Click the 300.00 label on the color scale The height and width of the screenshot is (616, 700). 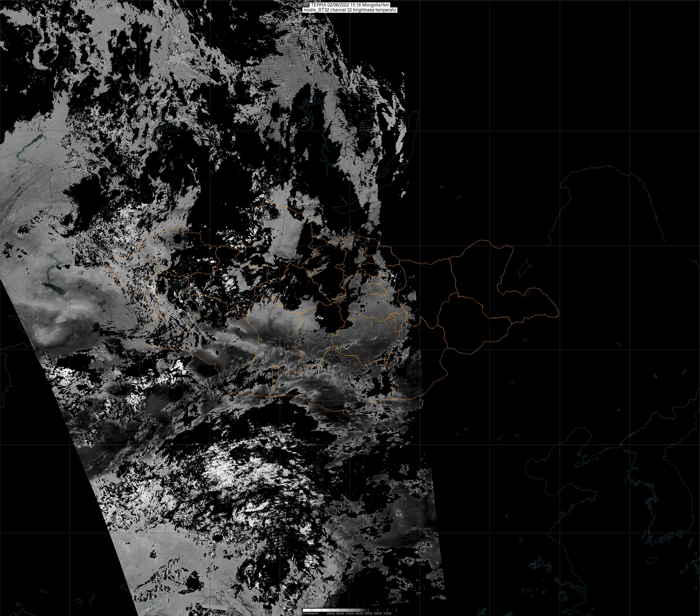click(378, 613)
